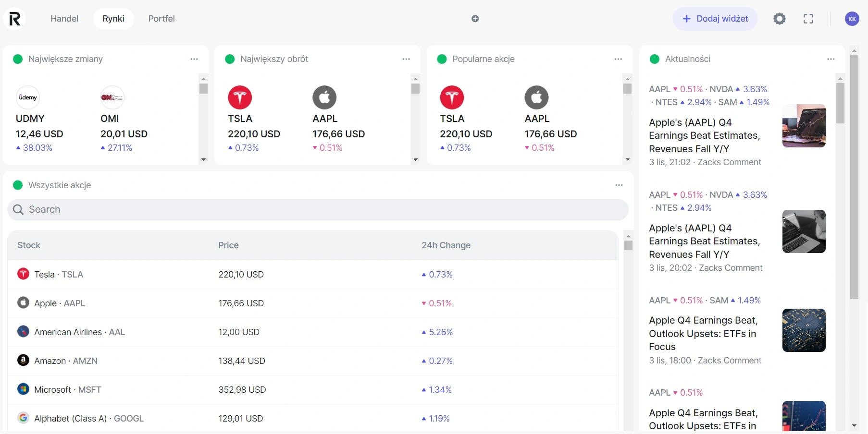
Task: Click NVDA 3.63% tag in first news
Action: (738, 89)
